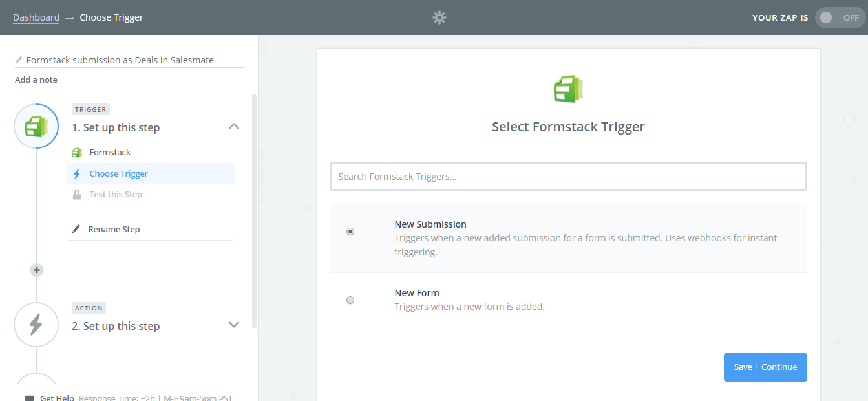868x401 pixels.
Task: Turn on the Your Zap Is switch
Action: [840, 17]
